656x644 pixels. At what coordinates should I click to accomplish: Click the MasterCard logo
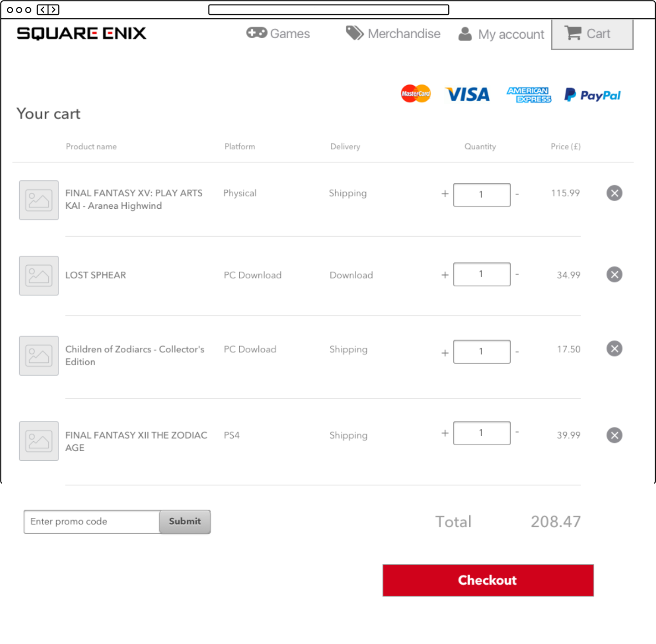(415, 93)
